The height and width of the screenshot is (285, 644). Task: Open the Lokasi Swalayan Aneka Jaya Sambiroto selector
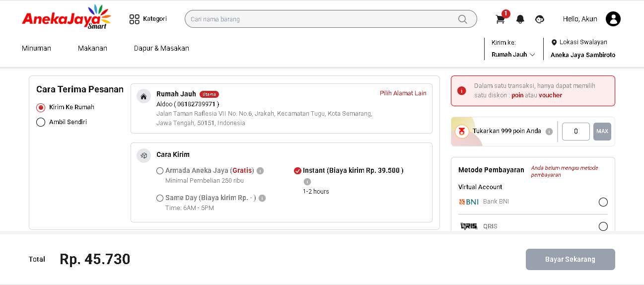[x=583, y=49]
